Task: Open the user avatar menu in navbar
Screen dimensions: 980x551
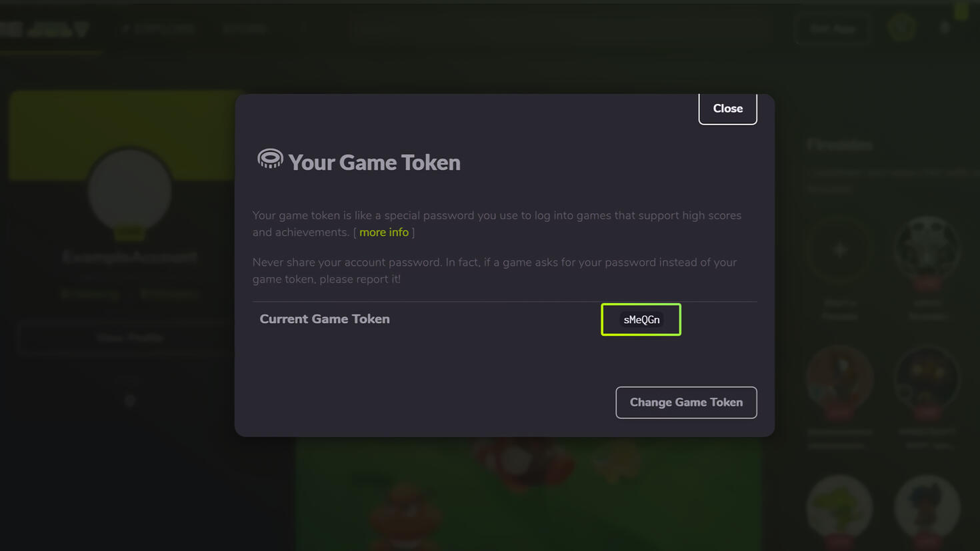Action: coord(901,28)
